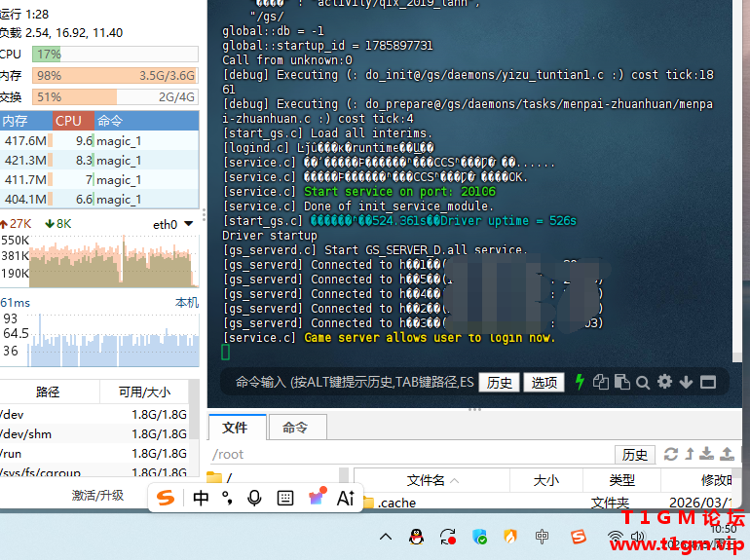This screenshot has width=750, height=560.
Task: Toggle punctuation mode on IME bar
Action: pos(228,498)
